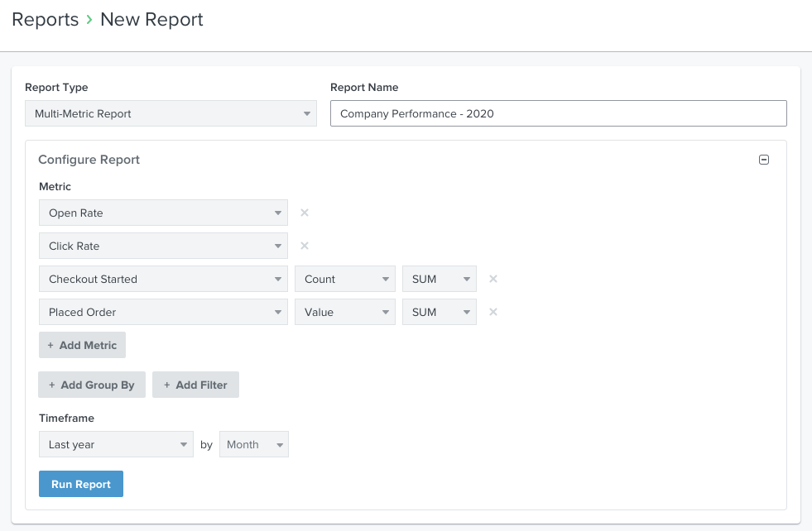Open the Report Type dropdown
The image size is (812, 531).
[171, 112]
